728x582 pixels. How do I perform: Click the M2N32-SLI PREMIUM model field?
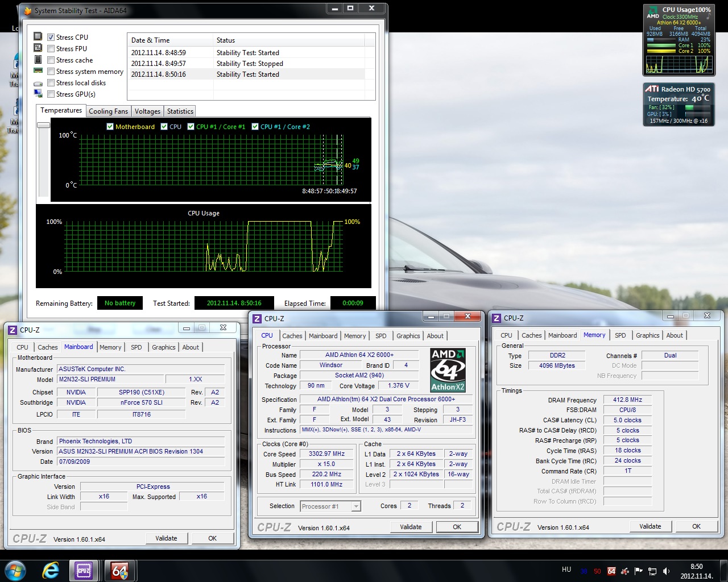coord(110,380)
